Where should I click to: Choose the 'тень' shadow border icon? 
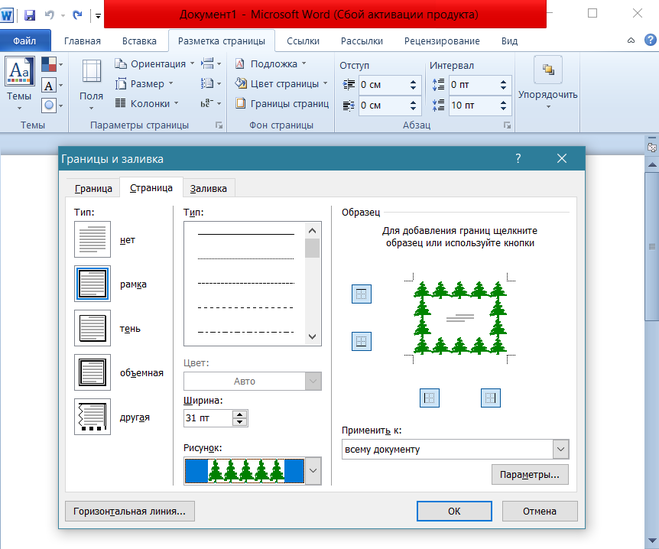point(93,328)
